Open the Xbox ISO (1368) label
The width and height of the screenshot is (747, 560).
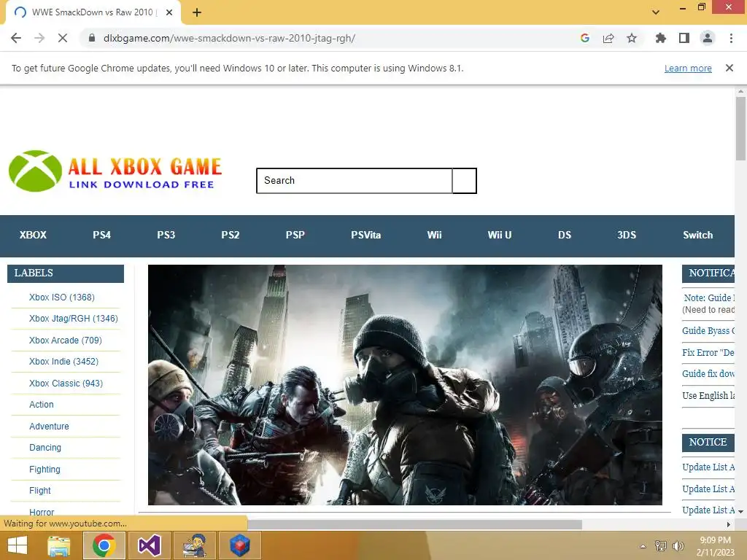tap(62, 297)
